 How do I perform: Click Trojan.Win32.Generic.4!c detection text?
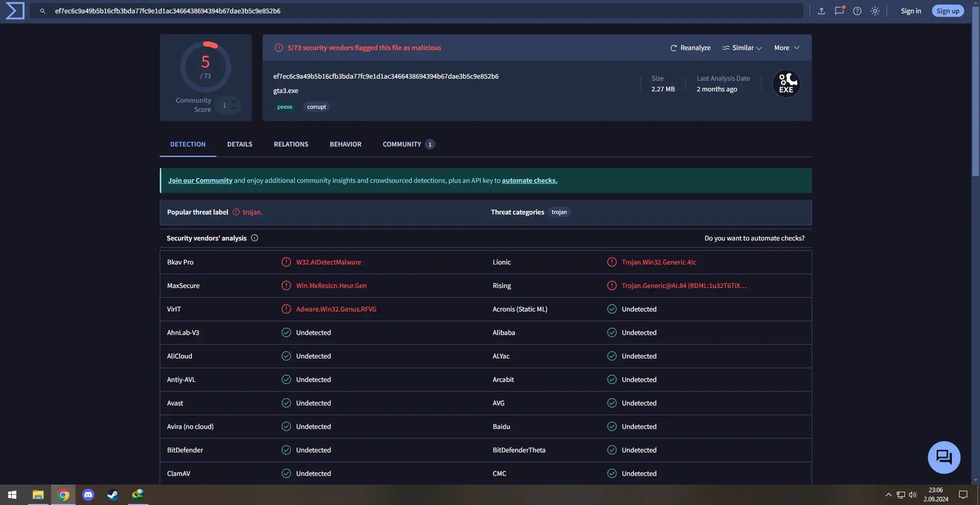coord(659,262)
